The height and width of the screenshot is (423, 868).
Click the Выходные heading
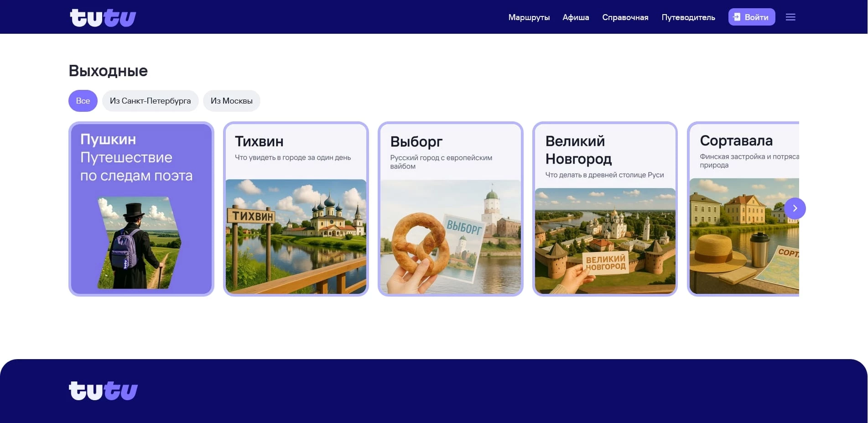[108, 70]
